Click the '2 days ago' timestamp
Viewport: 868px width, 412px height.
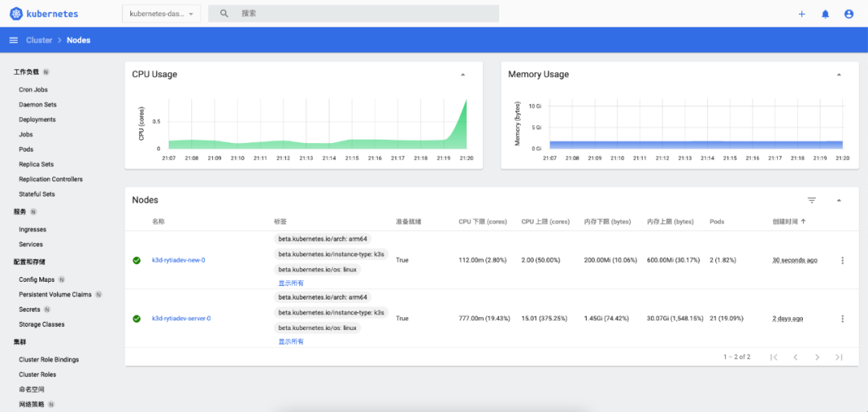tap(788, 319)
